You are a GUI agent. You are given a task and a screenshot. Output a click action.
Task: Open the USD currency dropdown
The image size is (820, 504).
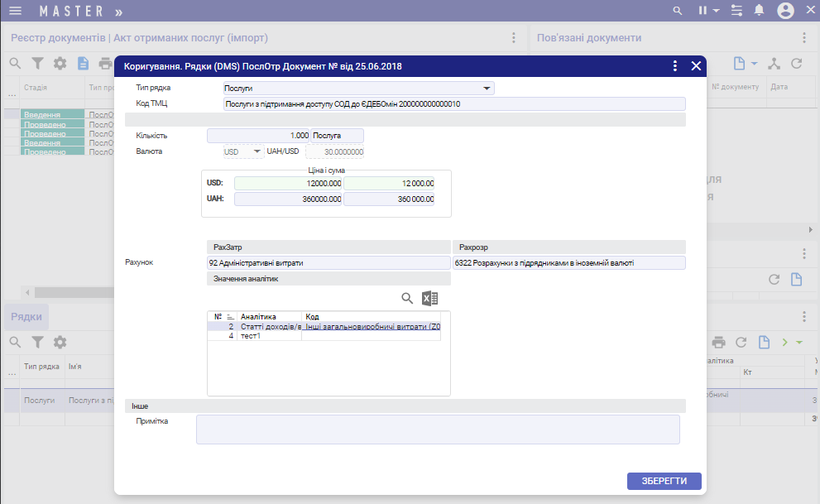(257, 151)
